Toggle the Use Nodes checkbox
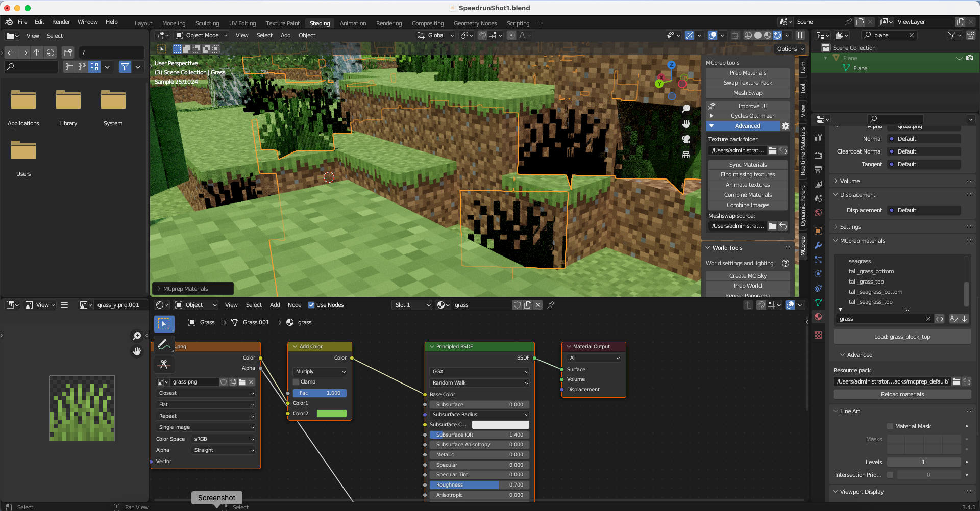Image resolution: width=980 pixels, height=511 pixels. tap(312, 304)
